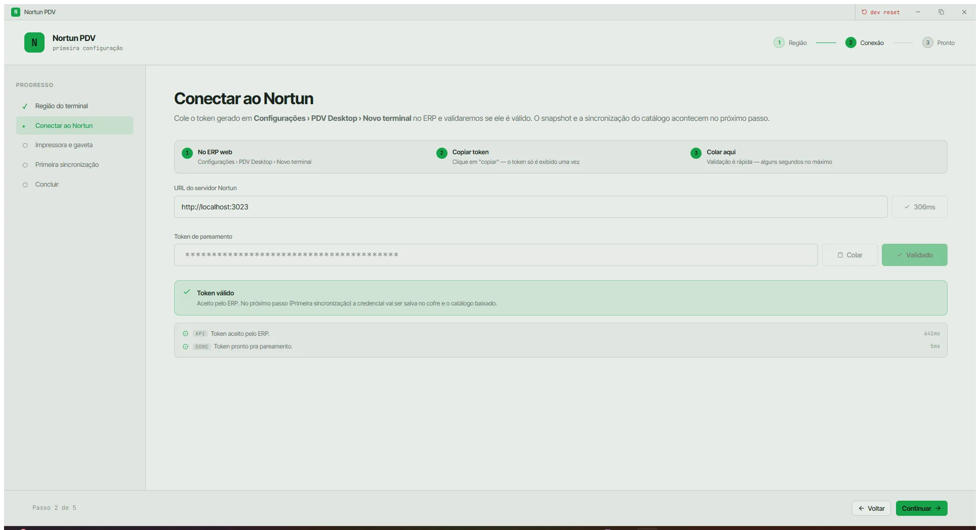Click the checkmark beside Região do terminal

click(25, 106)
